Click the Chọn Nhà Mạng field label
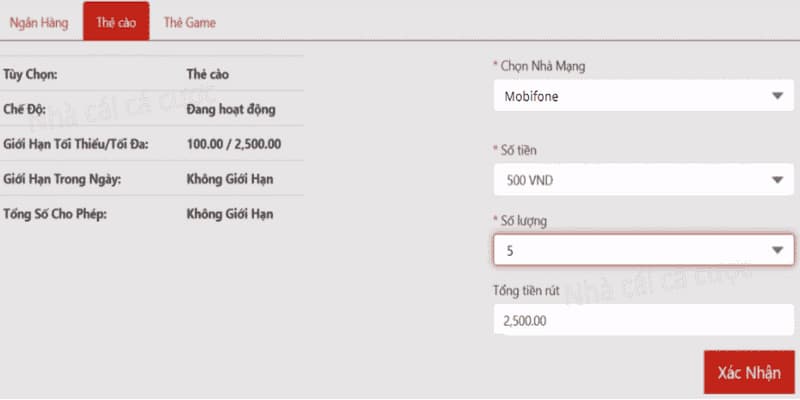 [543, 66]
